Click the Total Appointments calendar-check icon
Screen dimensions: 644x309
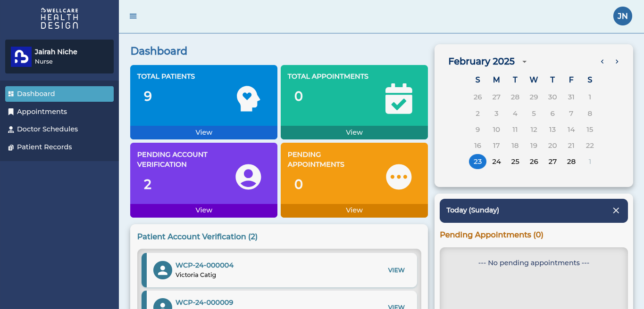[x=399, y=98]
